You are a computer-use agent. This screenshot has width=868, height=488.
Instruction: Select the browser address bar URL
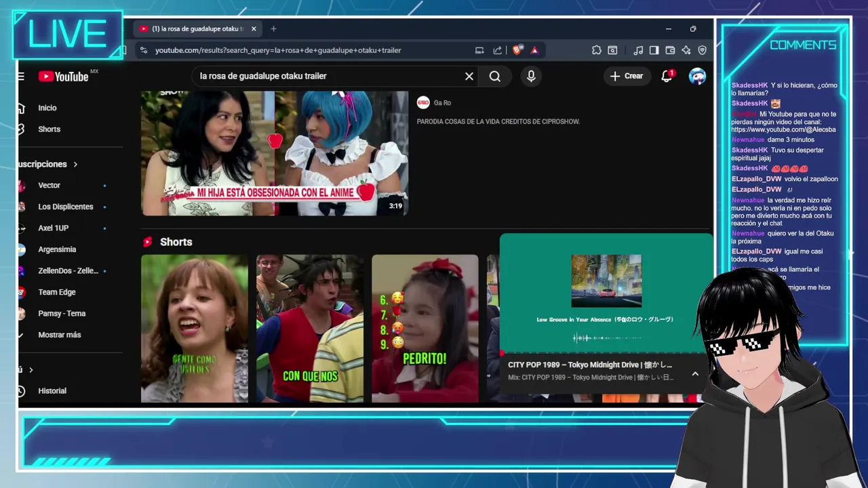coord(278,50)
